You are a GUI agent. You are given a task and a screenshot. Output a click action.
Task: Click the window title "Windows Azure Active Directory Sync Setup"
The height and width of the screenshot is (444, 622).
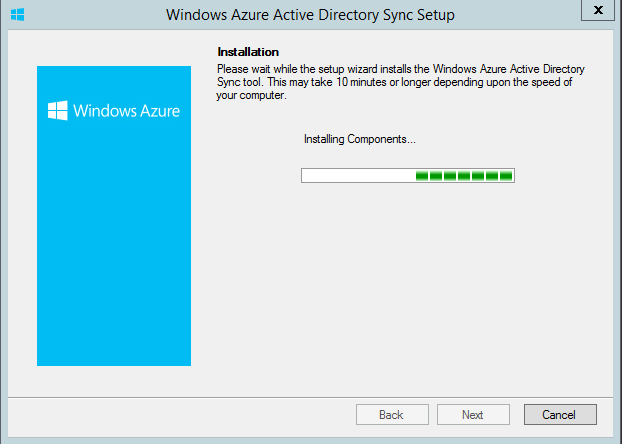(310, 15)
